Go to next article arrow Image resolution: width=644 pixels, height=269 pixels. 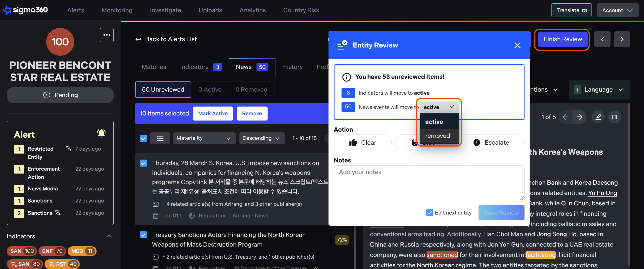pos(579,117)
